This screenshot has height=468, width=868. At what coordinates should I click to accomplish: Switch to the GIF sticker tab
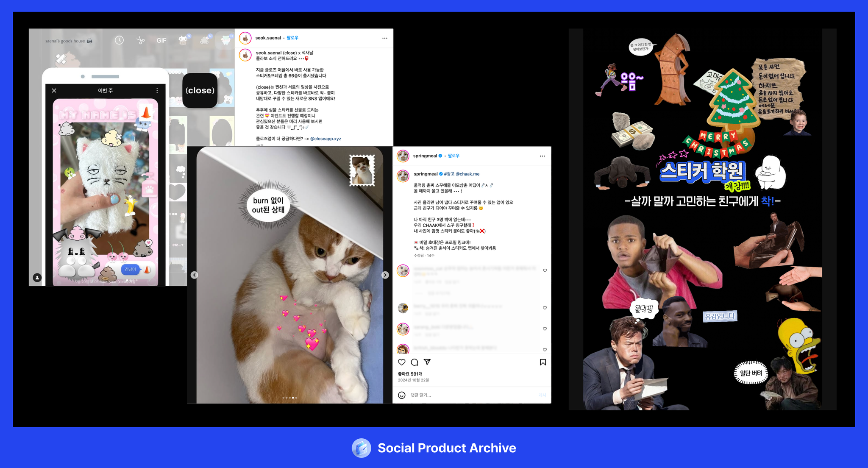point(161,41)
